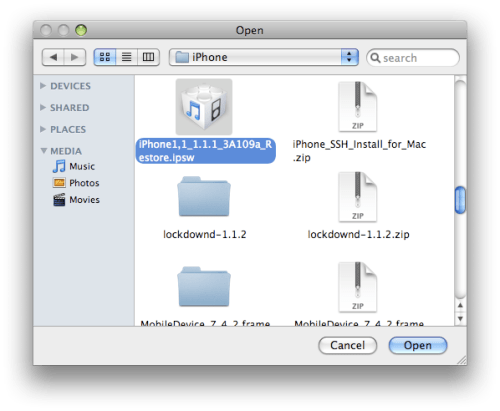Click the Movies clapperboard icon
The width and height of the screenshot is (500, 411).
pos(59,200)
